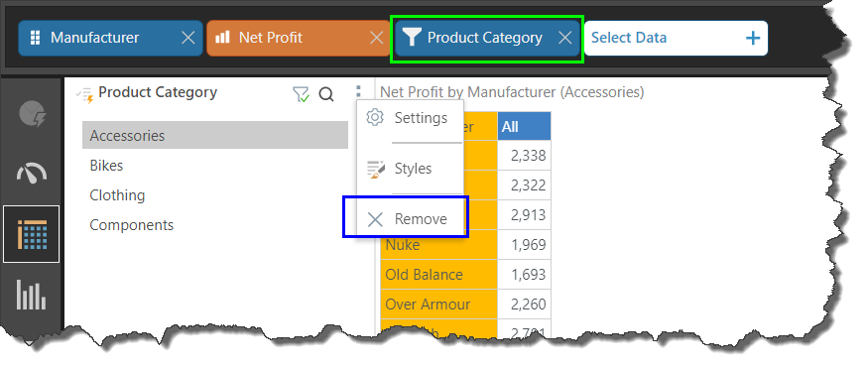Choose the column chart visualization icon
868x368 pixels.
click(32, 295)
